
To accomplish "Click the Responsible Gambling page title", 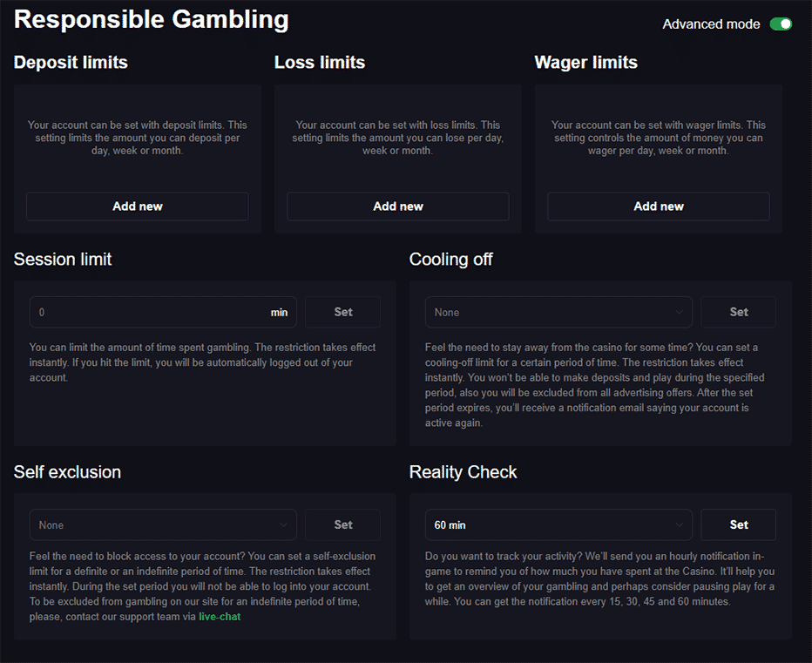I will click(x=151, y=19).
